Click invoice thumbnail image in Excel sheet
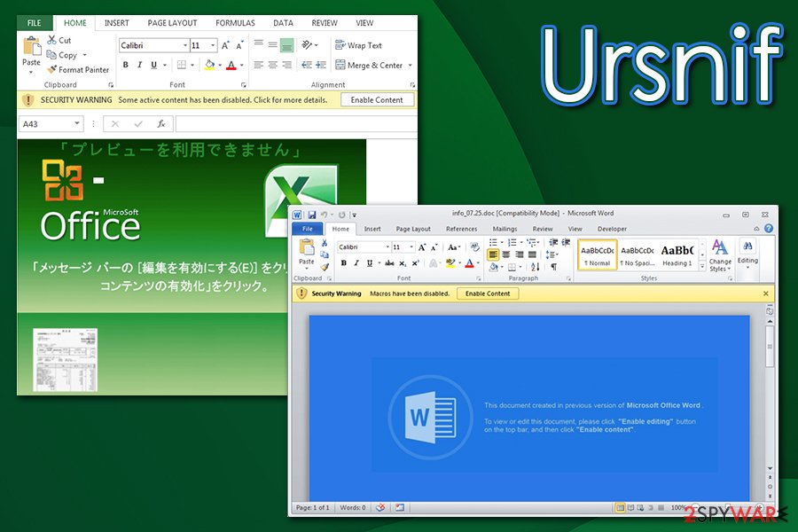 point(65,359)
